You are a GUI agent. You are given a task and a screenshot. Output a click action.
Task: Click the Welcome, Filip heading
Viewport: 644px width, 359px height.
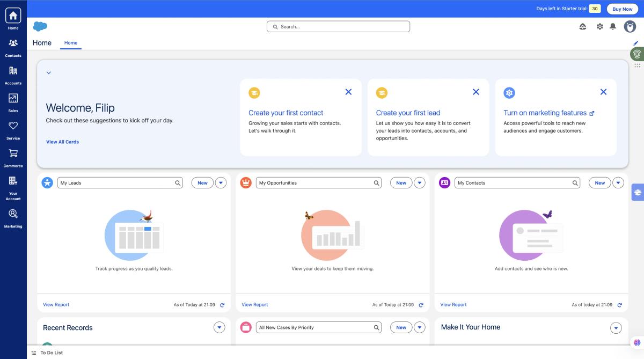pyautogui.click(x=80, y=108)
